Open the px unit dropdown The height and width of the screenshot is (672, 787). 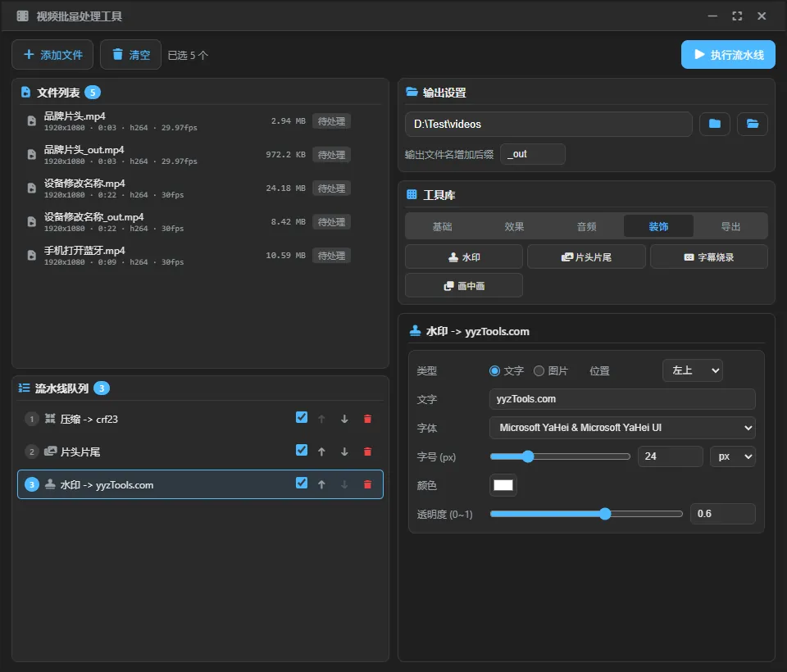(733, 456)
